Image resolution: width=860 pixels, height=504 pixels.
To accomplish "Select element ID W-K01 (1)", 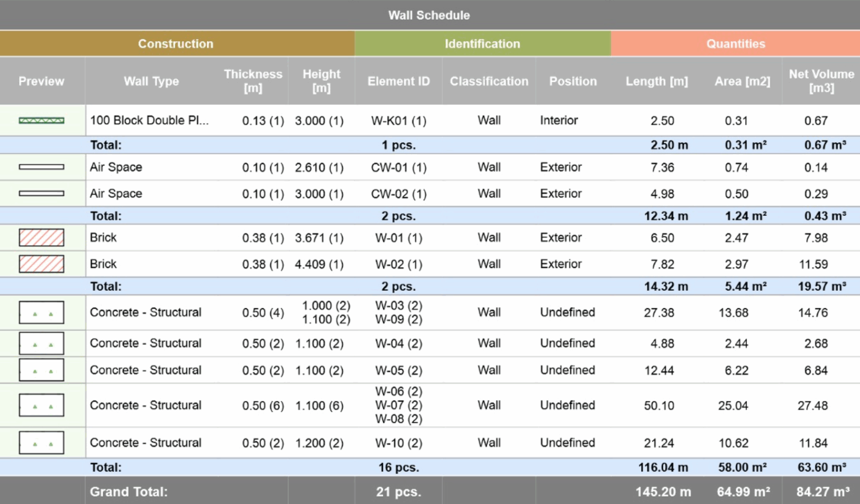I will 399,121.
